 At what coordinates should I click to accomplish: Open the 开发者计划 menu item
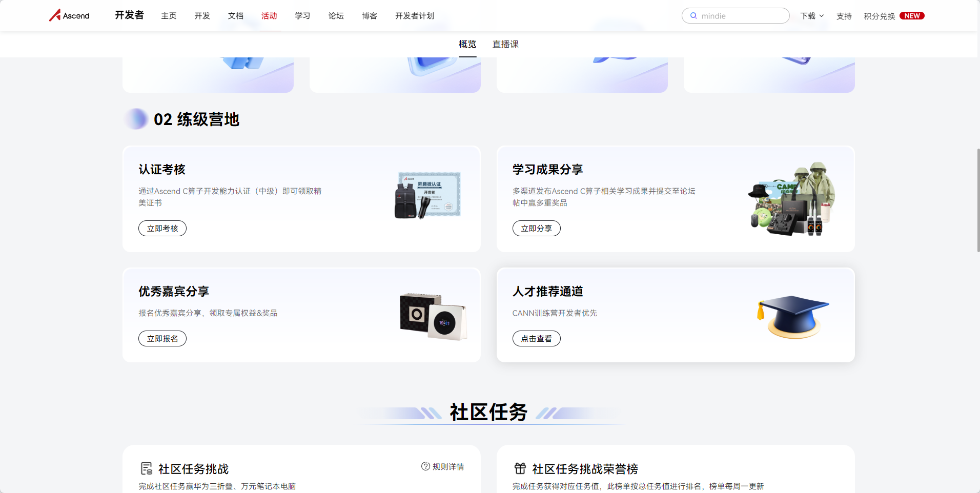(414, 16)
